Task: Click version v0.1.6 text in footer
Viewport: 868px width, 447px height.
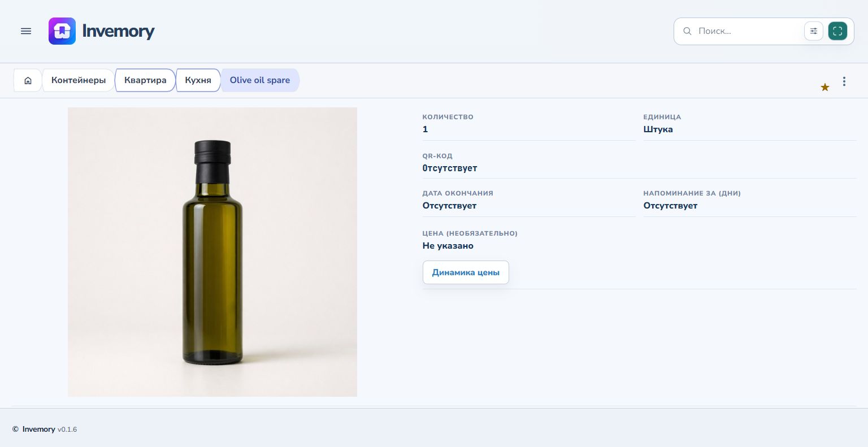Action: click(x=67, y=429)
